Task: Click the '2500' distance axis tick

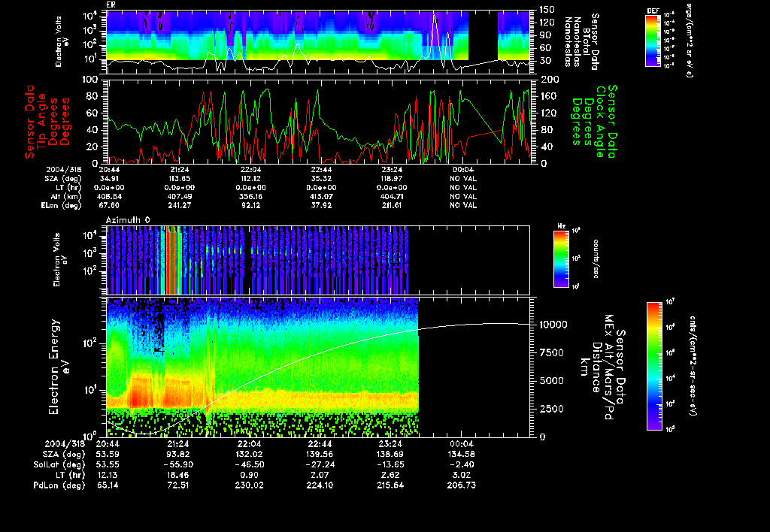Action: [x=552, y=409]
